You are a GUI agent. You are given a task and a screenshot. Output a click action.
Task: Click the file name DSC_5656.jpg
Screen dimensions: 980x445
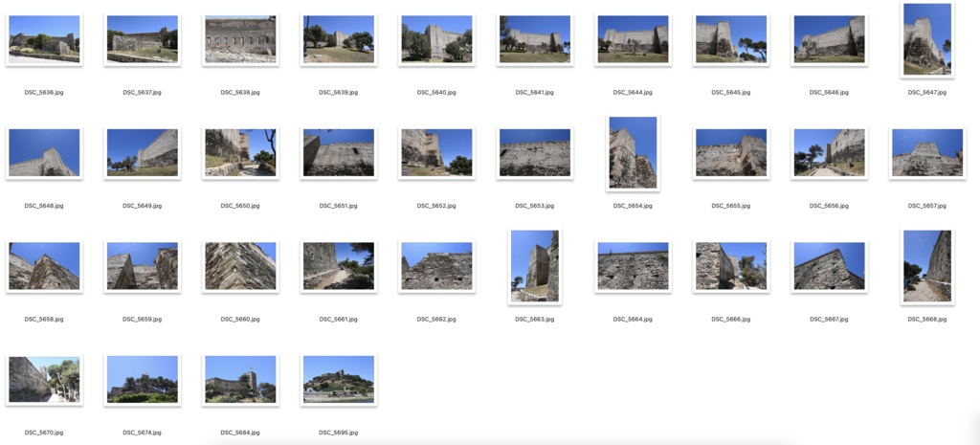coord(830,206)
